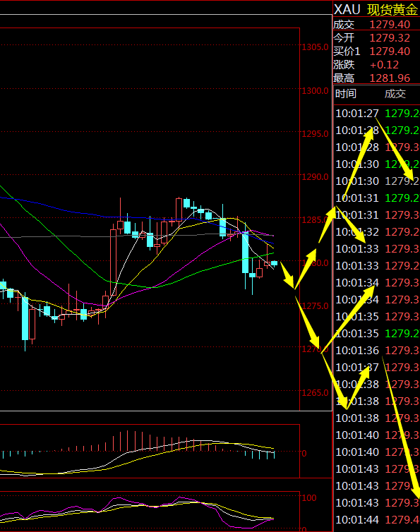The width and height of the screenshot is (420, 532).
Task: Click the 1275.0 price axis label
Action: click(x=315, y=306)
